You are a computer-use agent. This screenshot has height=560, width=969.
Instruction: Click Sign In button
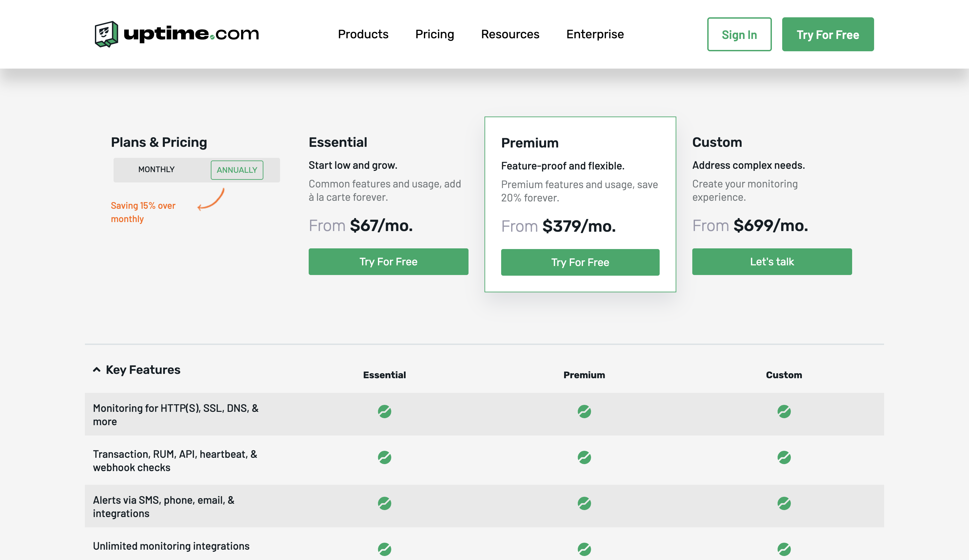(x=739, y=34)
